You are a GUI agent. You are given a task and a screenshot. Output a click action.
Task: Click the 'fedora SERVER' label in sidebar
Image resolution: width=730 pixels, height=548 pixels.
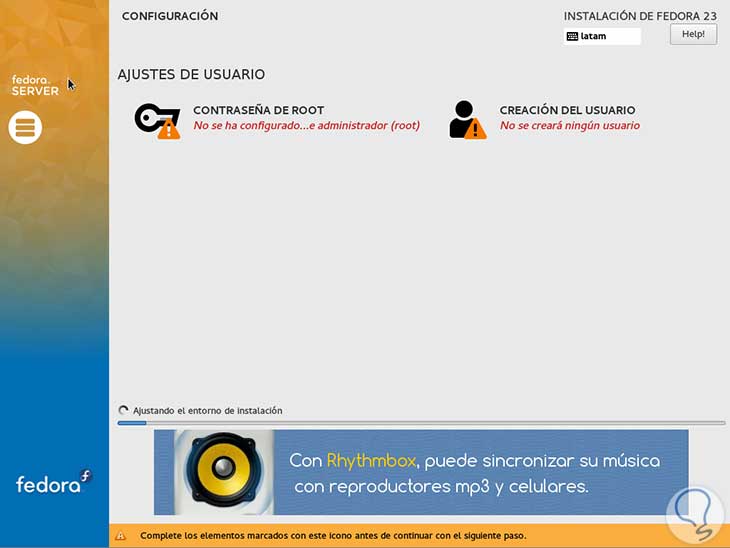pos(35,85)
